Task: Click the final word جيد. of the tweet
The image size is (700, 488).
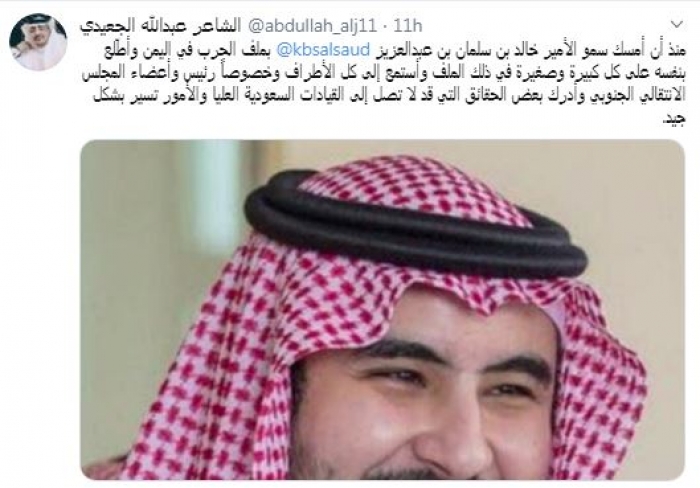Action: tap(674, 120)
